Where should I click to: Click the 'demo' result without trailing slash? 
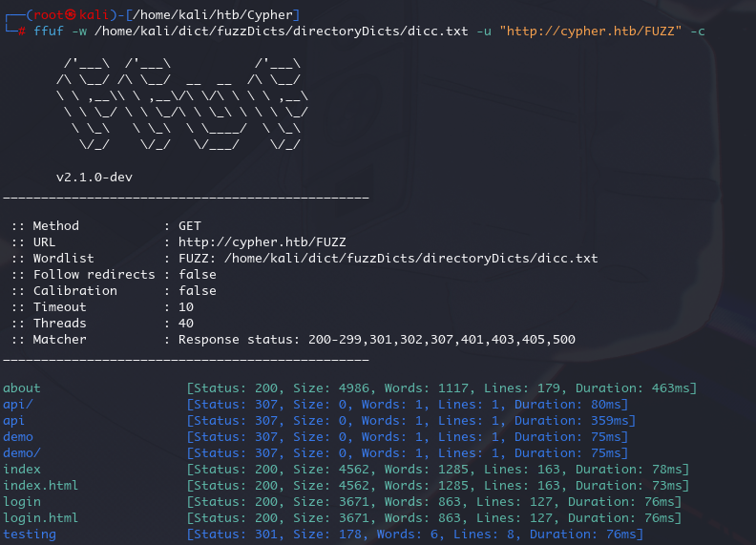(x=18, y=437)
